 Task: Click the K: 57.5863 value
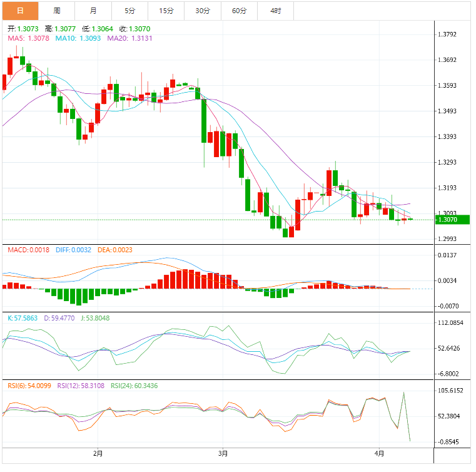point(23,318)
